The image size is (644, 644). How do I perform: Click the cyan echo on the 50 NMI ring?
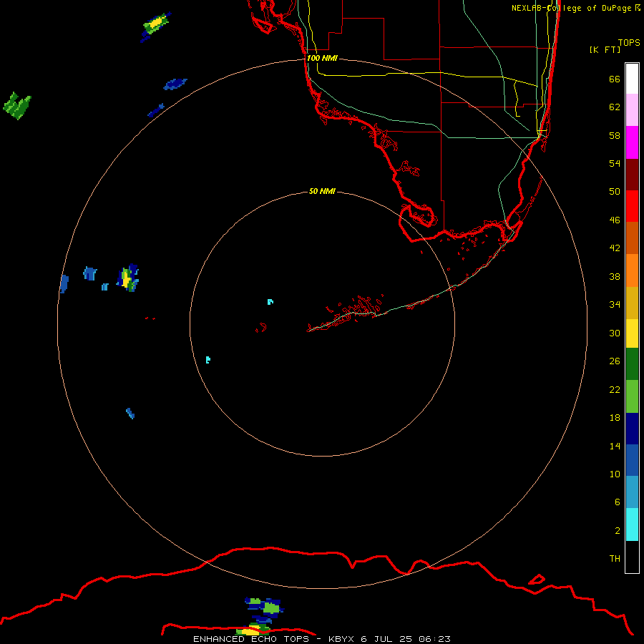208,360
